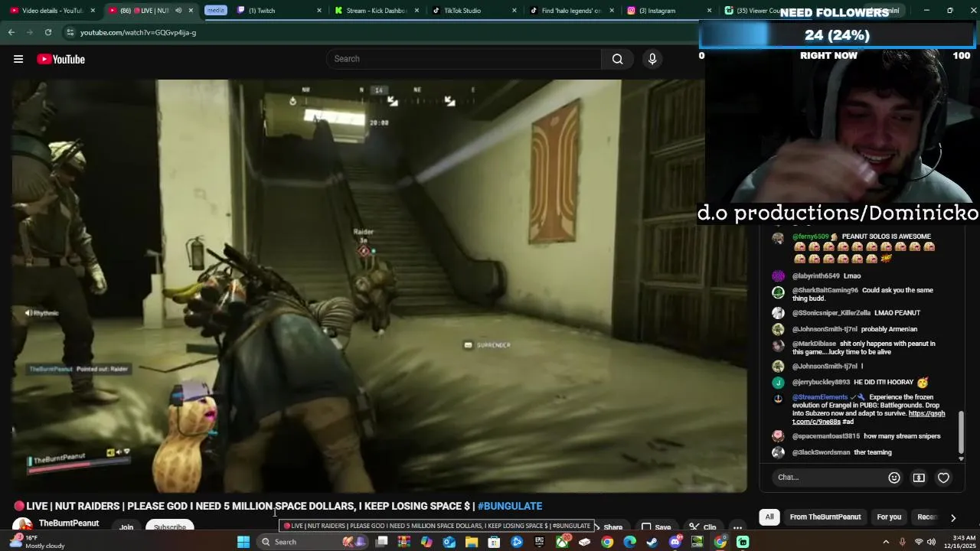This screenshot has height=551, width=980.
Task: Open the YouTube guide hamburger menu
Action: 18,59
